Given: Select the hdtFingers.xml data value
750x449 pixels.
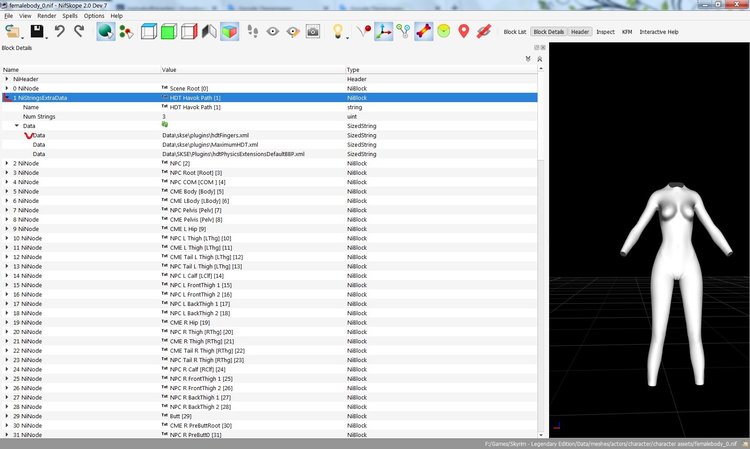Looking at the screenshot, I should (205, 135).
